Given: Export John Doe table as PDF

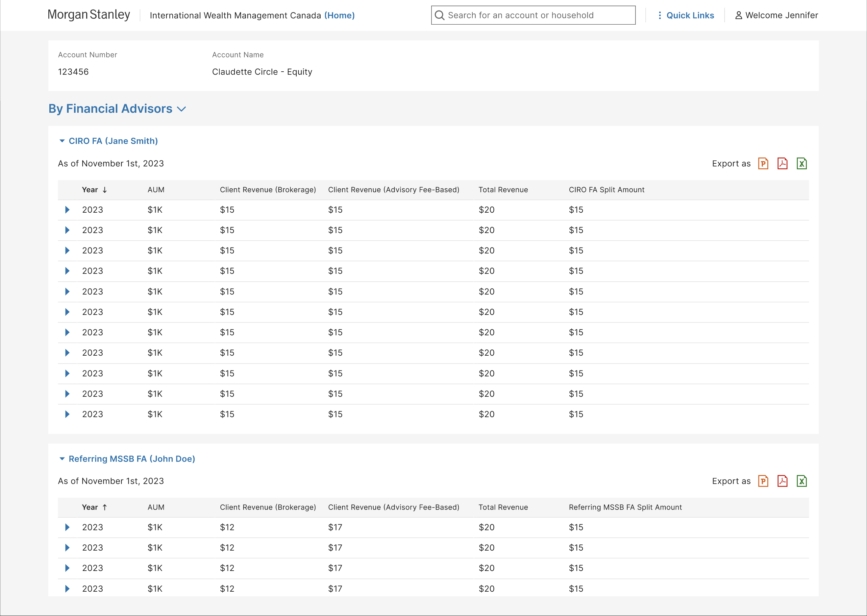Looking at the screenshot, I should click(x=782, y=481).
